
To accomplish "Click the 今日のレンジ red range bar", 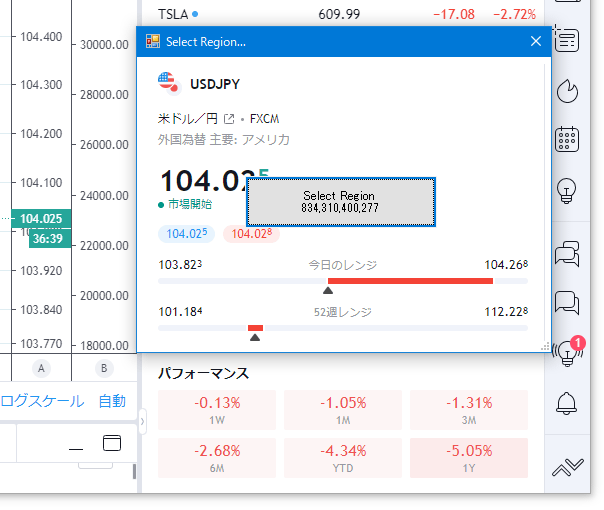I will [410, 281].
